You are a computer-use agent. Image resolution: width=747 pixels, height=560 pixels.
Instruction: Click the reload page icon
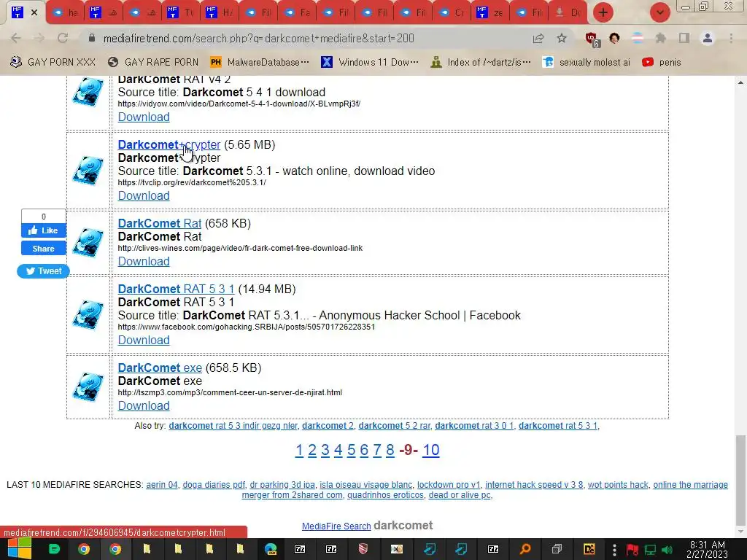coord(63,38)
